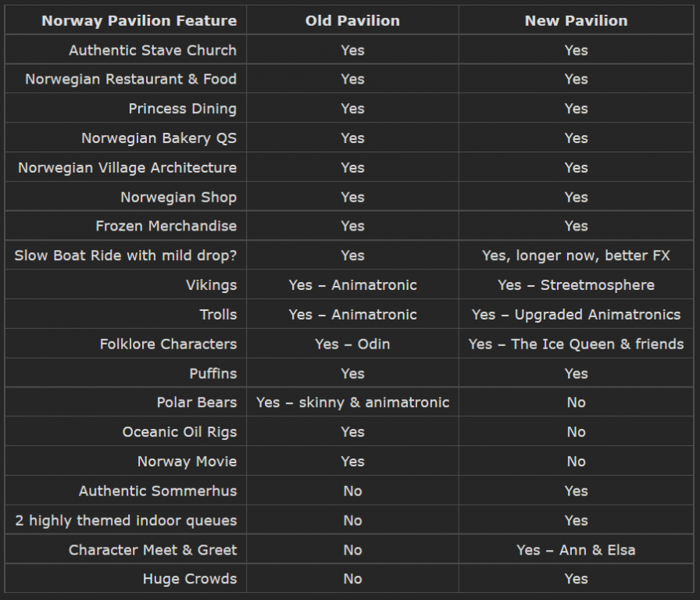Screen dimensions: 700x600
Task: Select the "Yes, longer now, better FX" cell
Action: coord(576,255)
